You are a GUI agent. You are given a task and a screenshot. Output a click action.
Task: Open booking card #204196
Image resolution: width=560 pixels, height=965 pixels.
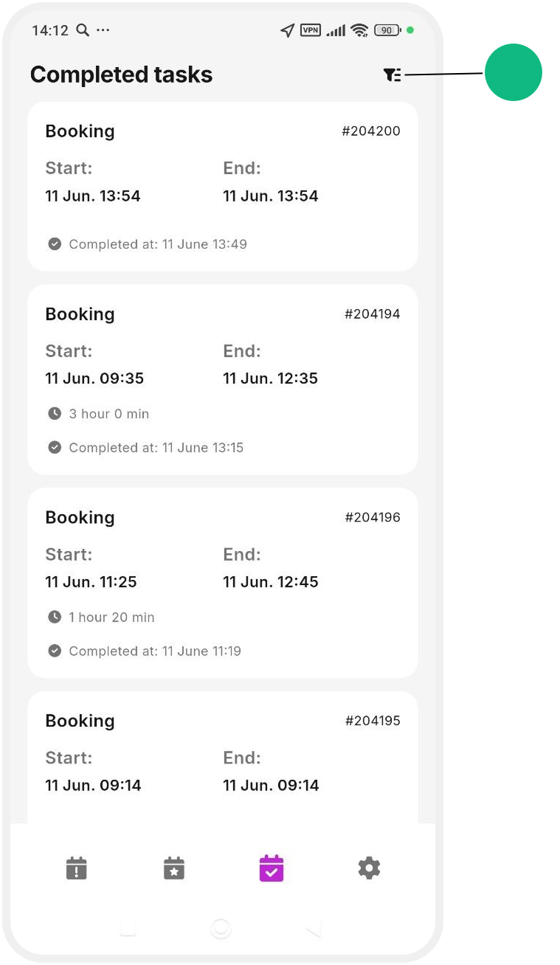(223, 583)
